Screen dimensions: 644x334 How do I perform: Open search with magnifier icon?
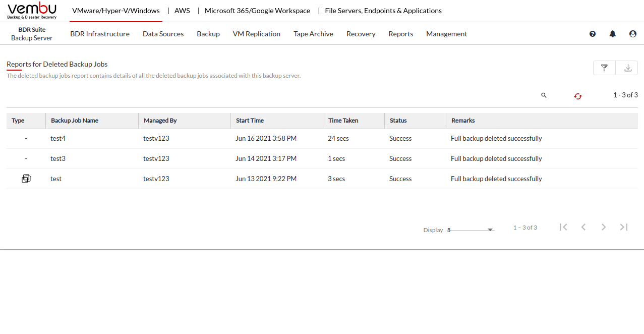544,95
